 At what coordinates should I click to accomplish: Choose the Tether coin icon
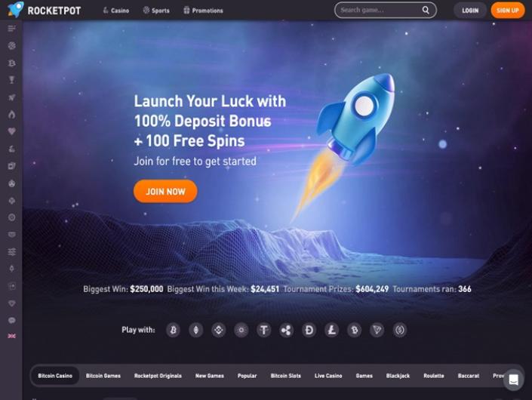click(x=264, y=330)
